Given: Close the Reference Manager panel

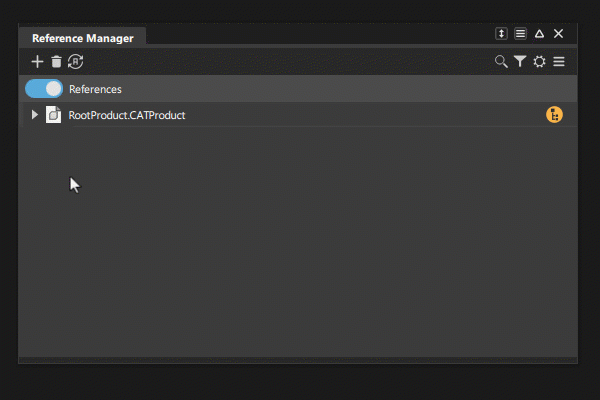Looking at the screenshot, I should 558,34.
